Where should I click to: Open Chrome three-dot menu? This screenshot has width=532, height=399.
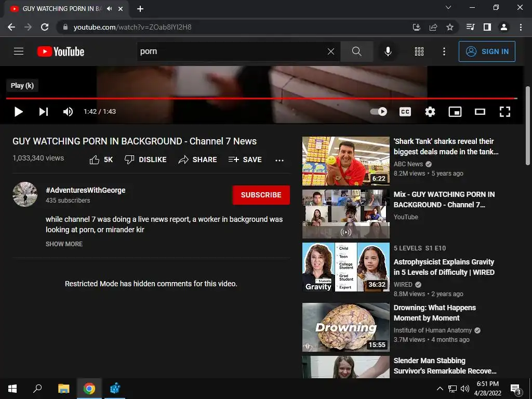[521, 27]
